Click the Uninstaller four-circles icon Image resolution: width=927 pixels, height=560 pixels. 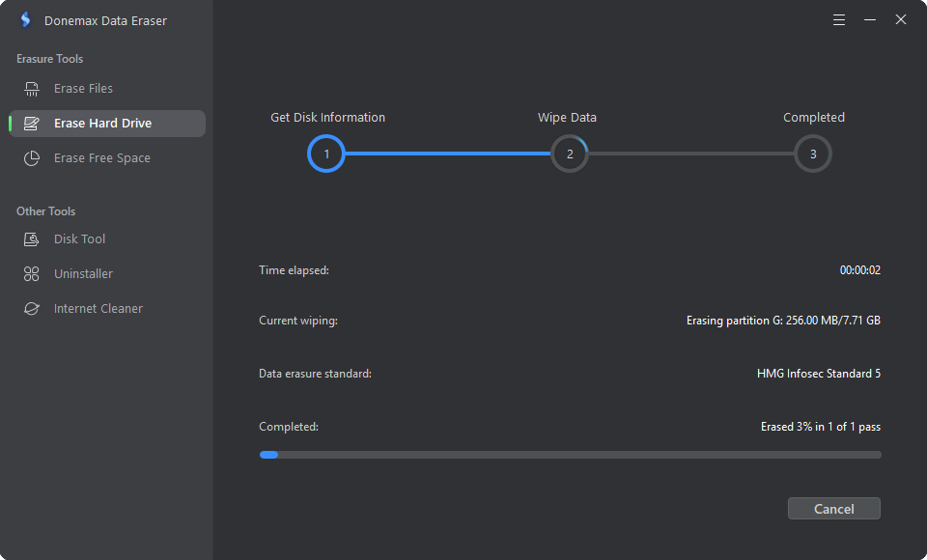[x=31, y=274]
